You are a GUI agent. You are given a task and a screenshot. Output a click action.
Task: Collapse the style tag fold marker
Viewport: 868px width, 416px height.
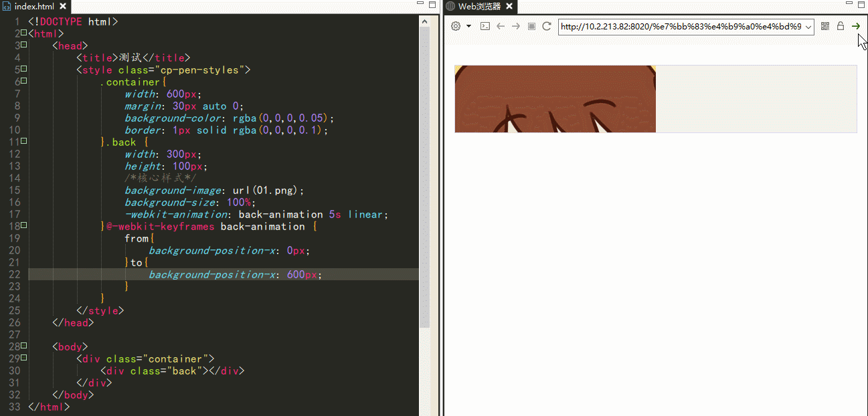(x=23, y=68)
